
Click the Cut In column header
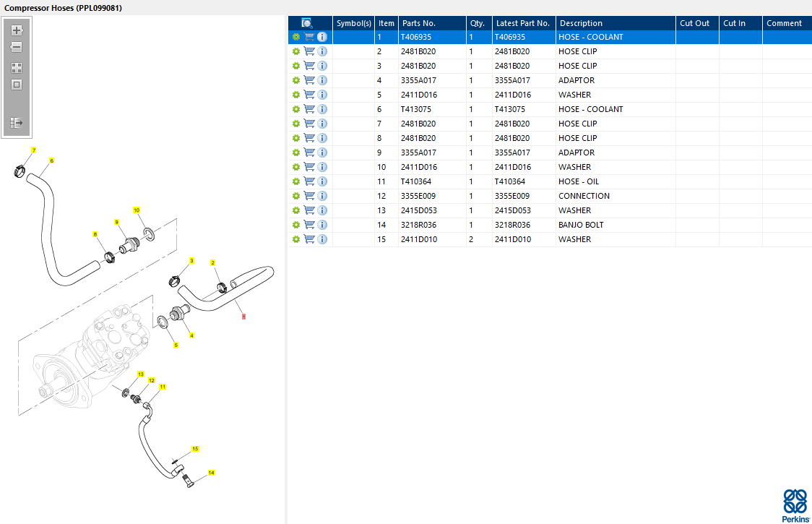(740, 23)
